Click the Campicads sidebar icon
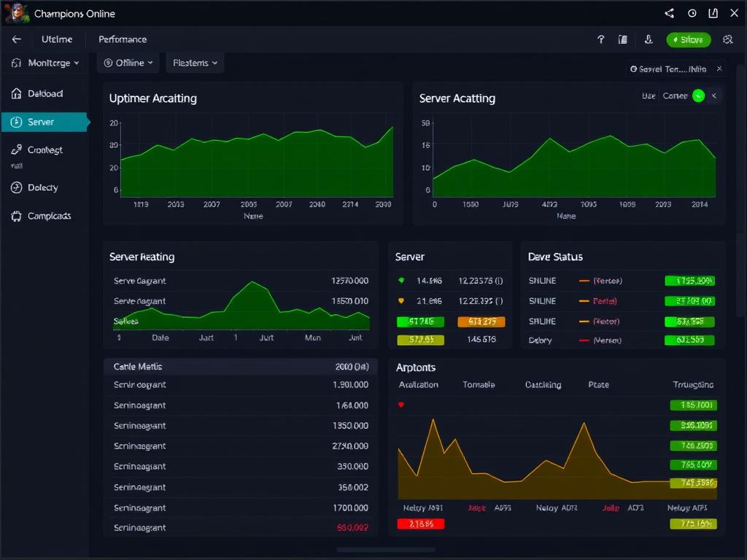Screen dimensions: 747x560 tap(16, 216)
